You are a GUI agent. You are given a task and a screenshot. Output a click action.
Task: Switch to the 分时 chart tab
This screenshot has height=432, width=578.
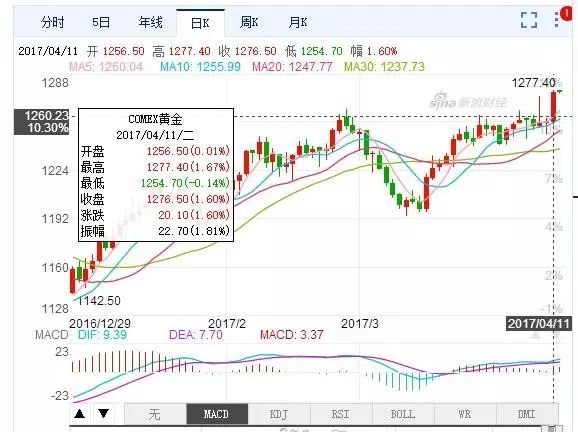[x=52, y=23]
